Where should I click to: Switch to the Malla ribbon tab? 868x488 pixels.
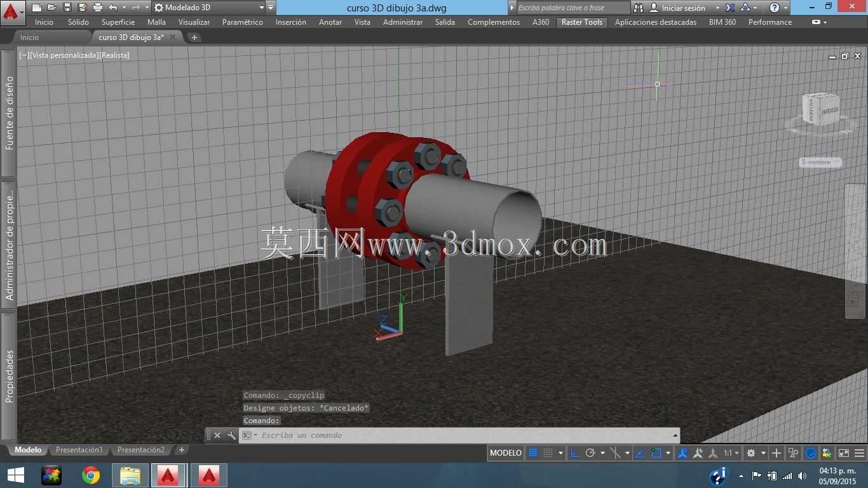tap(156, 22)
